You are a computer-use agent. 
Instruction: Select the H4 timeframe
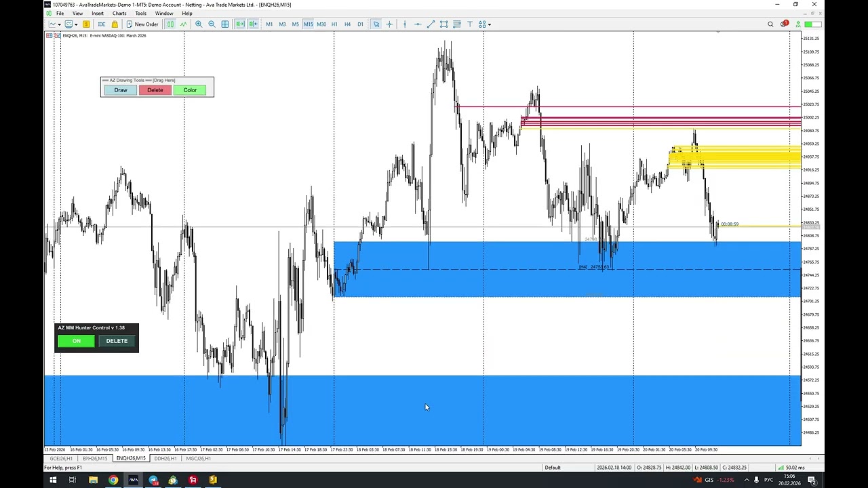[x=347, y=24]
